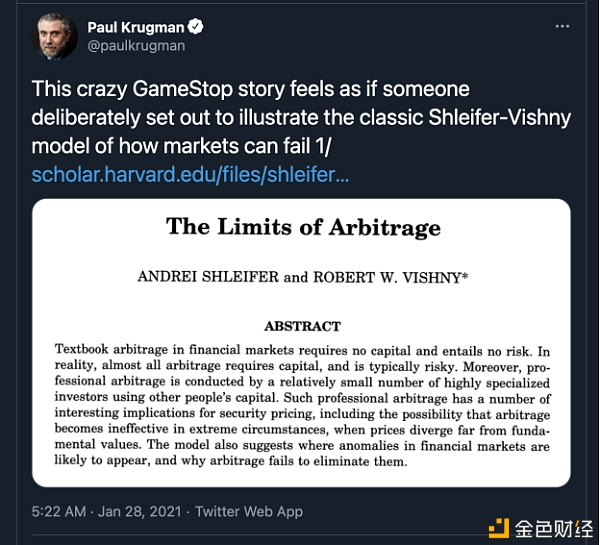Viewport: 600px width, 545px height.
Task: Click the ABSTRACT heading in the paper
Action: pos(302,326)
